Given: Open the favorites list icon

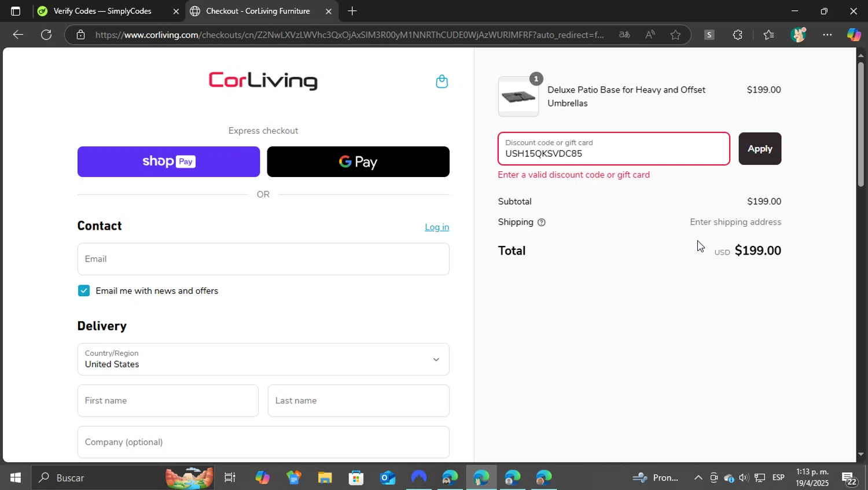Looking at the screenshot, I should (x=768, y=35).
